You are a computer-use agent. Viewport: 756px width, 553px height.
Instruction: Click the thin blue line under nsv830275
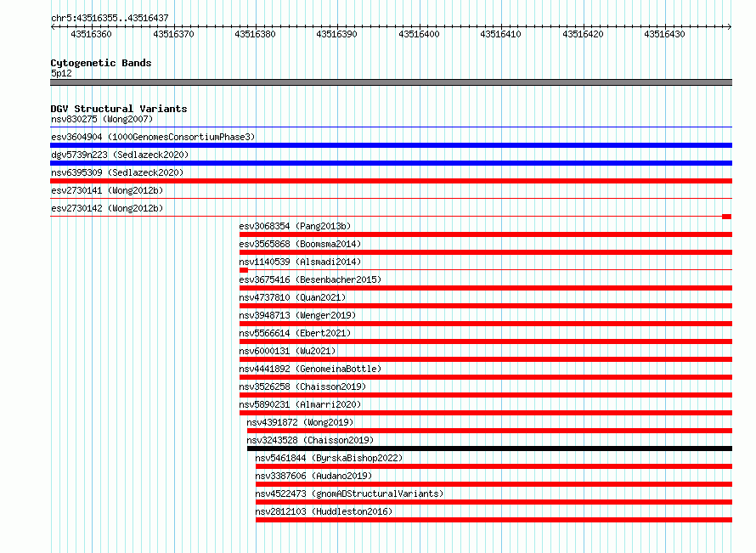(391, 127)
